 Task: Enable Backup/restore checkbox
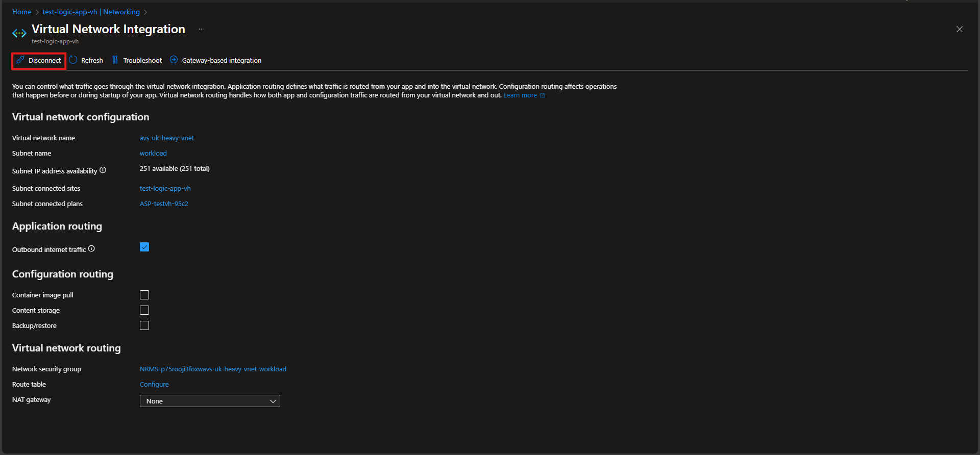coord(144,325)
